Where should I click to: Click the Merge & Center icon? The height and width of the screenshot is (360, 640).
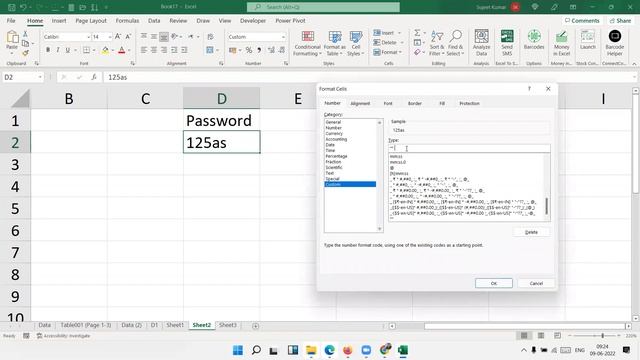click(210, 50)
